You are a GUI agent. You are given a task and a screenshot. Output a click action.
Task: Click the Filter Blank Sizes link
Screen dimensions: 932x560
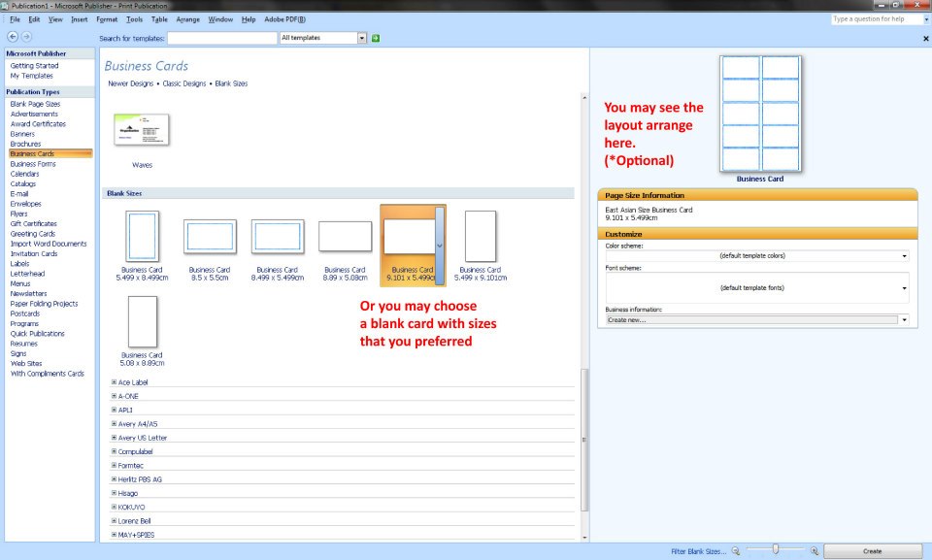tap(698, 551)
